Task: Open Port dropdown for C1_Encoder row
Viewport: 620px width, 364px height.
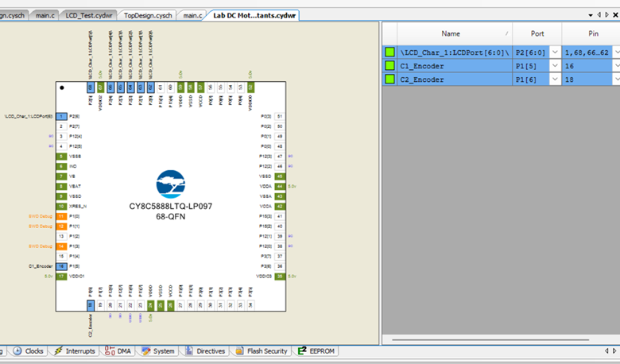Action: coord(555,66)
